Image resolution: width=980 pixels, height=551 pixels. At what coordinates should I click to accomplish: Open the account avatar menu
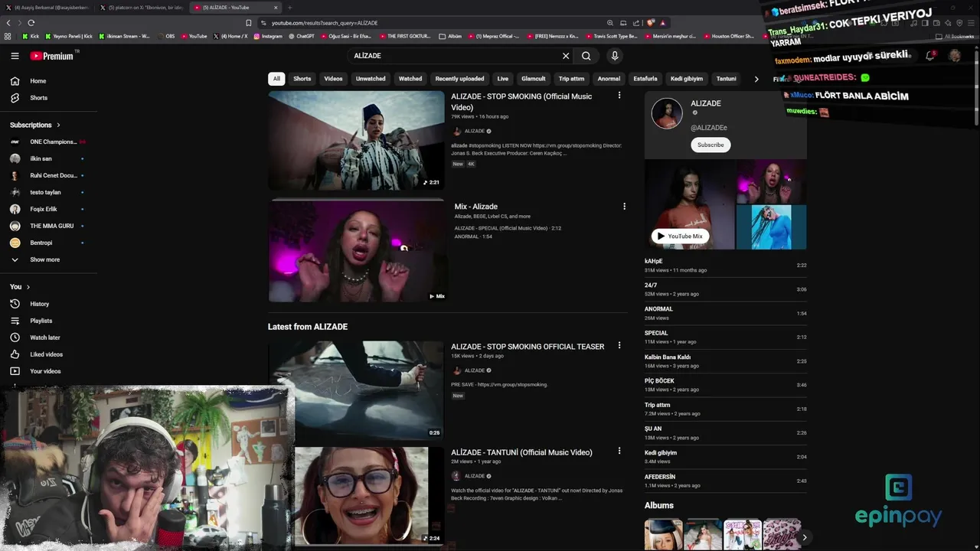pos(955,56)
